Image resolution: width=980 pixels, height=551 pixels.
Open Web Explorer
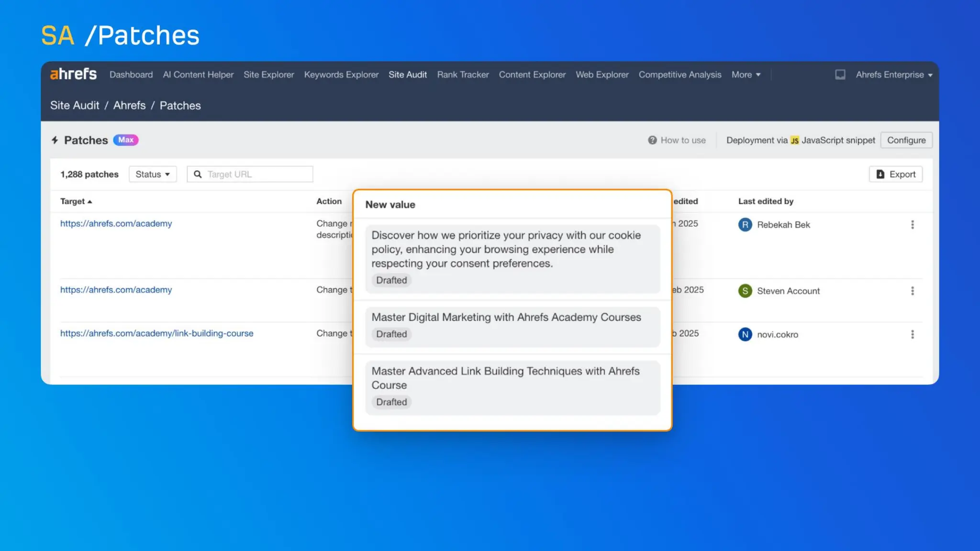pyautogui.click(x=602, y=75)
